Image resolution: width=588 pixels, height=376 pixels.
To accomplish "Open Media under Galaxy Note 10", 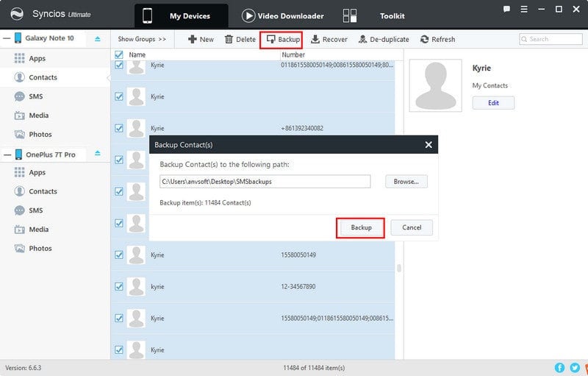I will [x=54, y=116].
